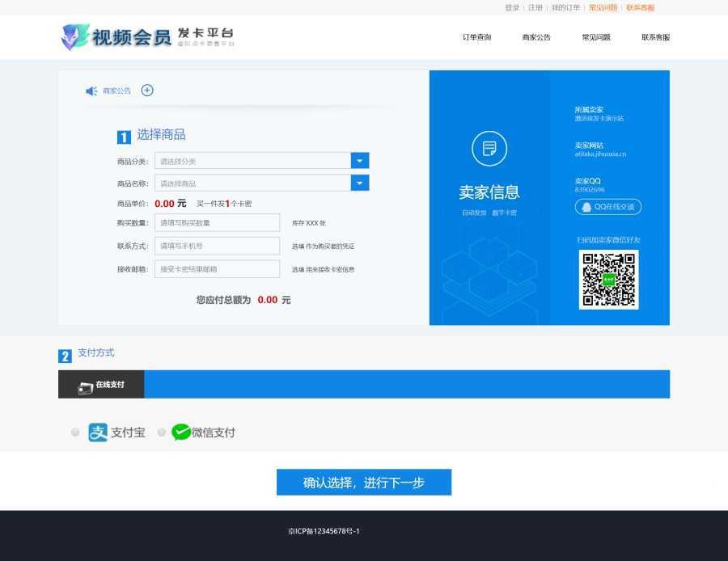Screen dimensions: 728x561
Task: Click the 购买数量 input field
Action: pos(217,223)
